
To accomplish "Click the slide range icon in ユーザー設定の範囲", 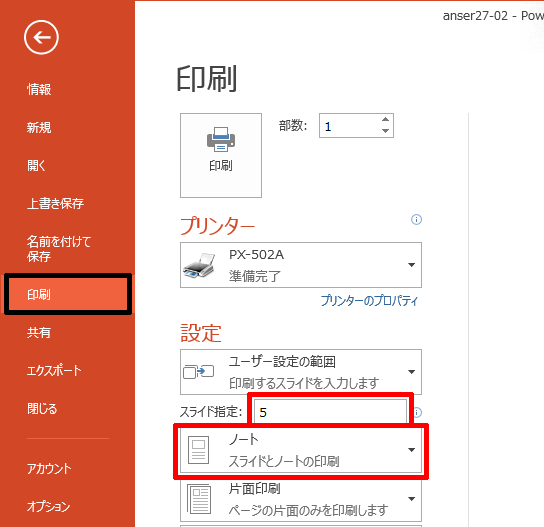I will click(x=198, y=372).
